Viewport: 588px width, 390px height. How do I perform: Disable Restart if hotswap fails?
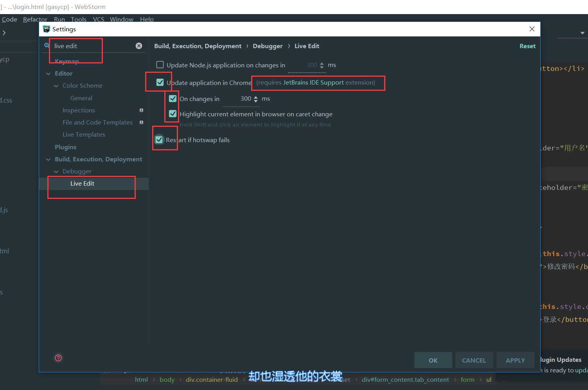158,139
